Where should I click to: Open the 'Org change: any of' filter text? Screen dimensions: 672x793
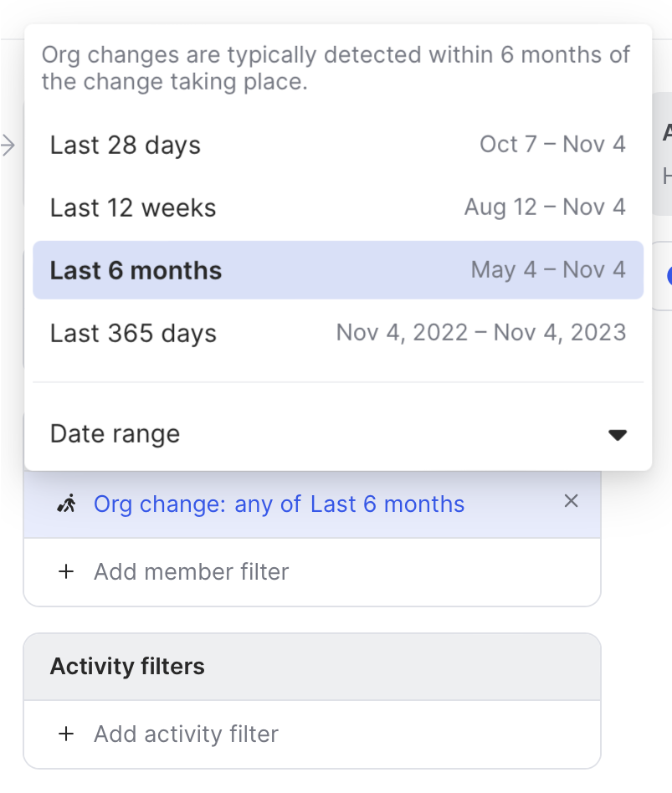(197, 504)
